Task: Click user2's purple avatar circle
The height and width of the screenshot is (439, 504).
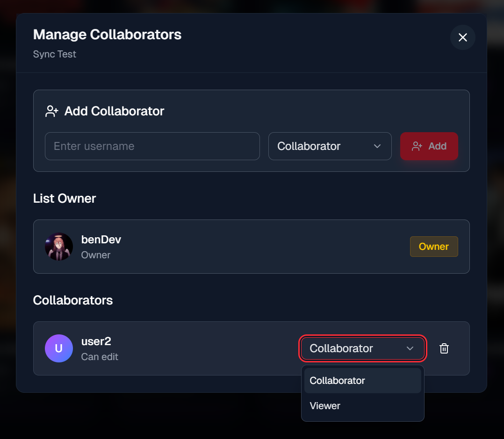Action: pyautogui.click(x=59, y=348)
